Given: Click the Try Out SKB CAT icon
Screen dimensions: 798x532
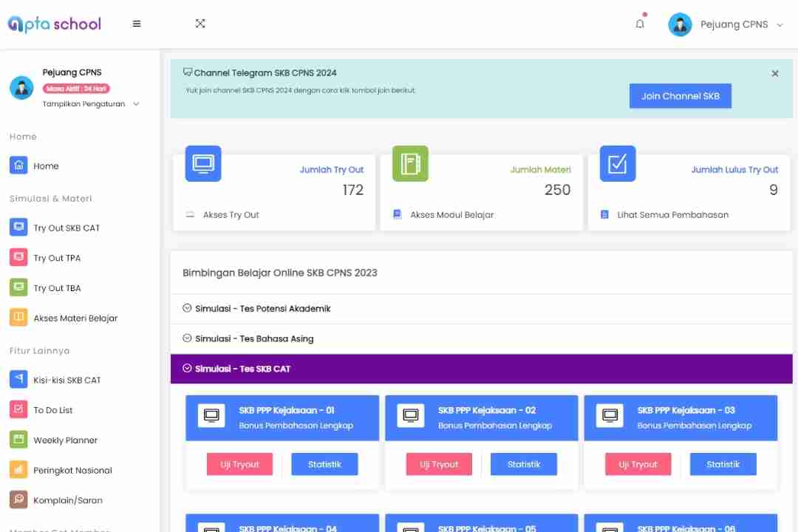Looking at the screenshot, I should click(18, 227).
